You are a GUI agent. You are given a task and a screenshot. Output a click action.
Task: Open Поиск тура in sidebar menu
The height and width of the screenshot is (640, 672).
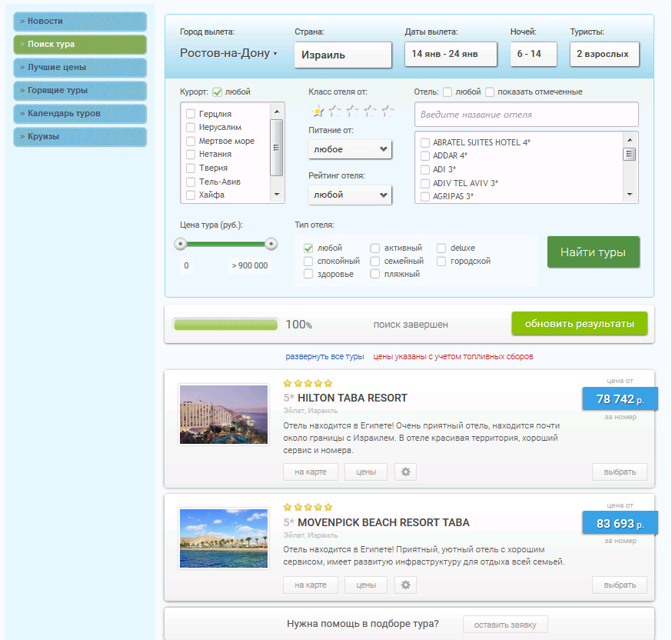point(80,45)
